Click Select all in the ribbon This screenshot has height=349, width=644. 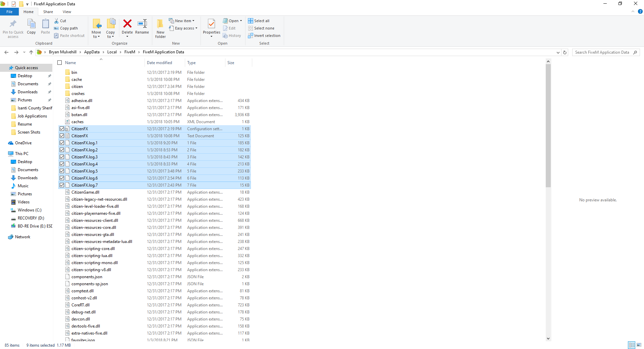pos(259,21)
